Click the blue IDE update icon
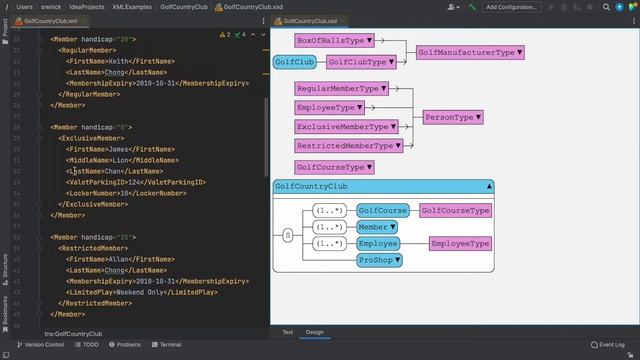The height and width of the screenshot is (360, 640). pos(619,7)
